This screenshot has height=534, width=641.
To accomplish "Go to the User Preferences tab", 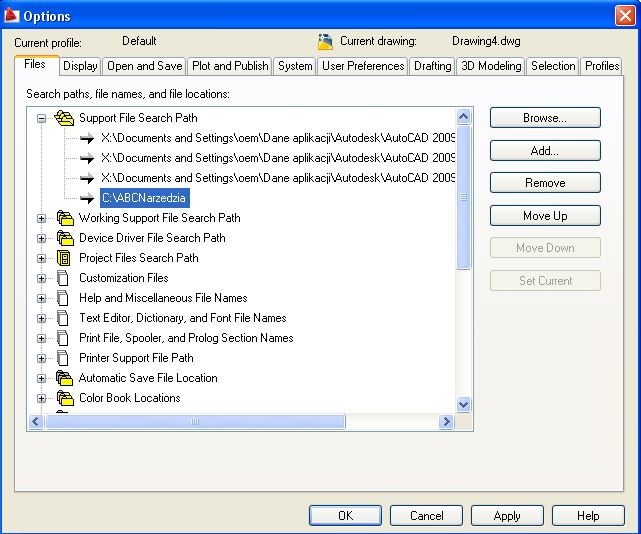I will 362,66.
